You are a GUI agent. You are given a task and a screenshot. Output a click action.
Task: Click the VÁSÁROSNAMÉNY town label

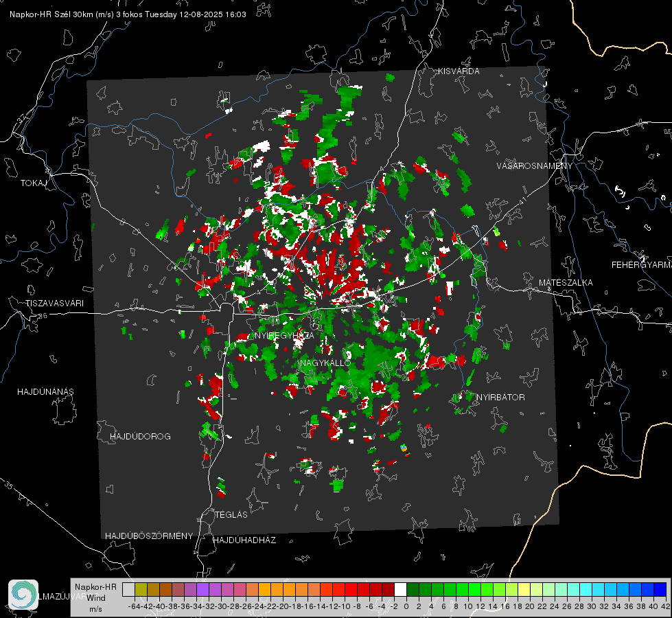535,166
